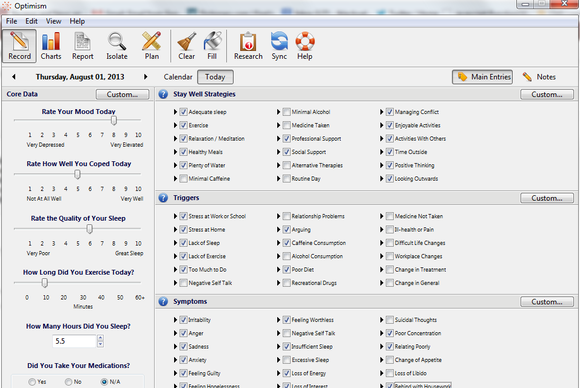Expand the Lack of Sleep arrow
The height and width of the screenshot is (388, 580).
[x=175, y=243]
